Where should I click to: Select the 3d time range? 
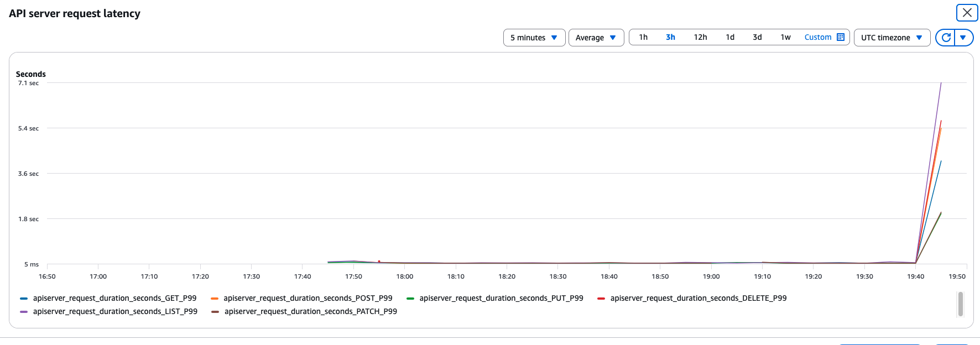[757, 37]
